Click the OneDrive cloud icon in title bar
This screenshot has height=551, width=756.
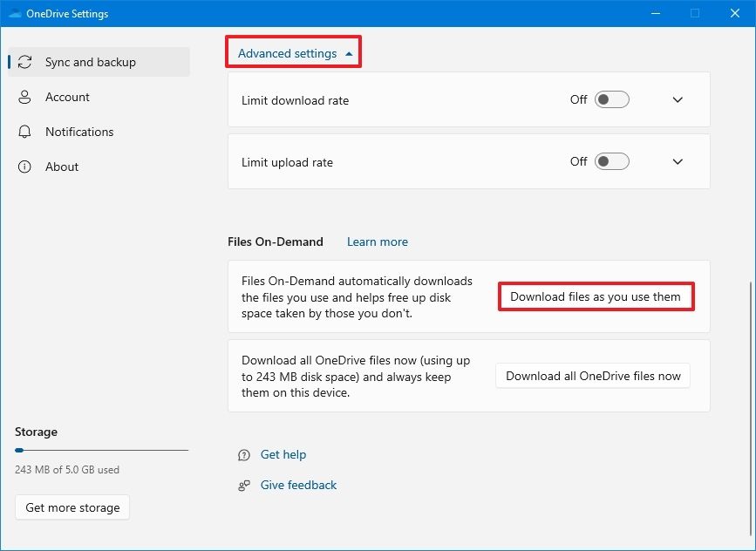[14, 13]
